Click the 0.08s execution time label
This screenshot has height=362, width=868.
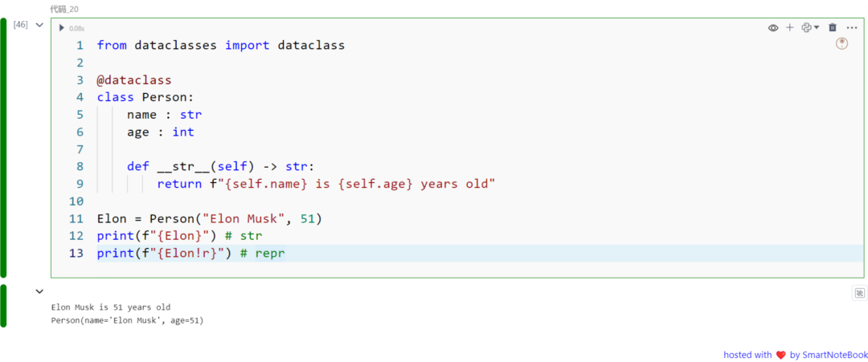coord(77,28)
